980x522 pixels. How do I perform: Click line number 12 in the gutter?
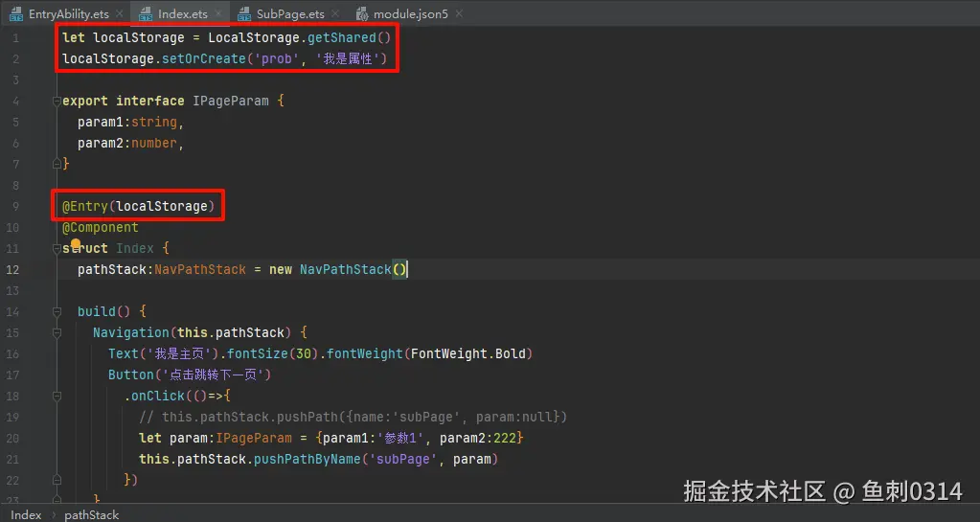pyautogui.click(x=12, y=269)
